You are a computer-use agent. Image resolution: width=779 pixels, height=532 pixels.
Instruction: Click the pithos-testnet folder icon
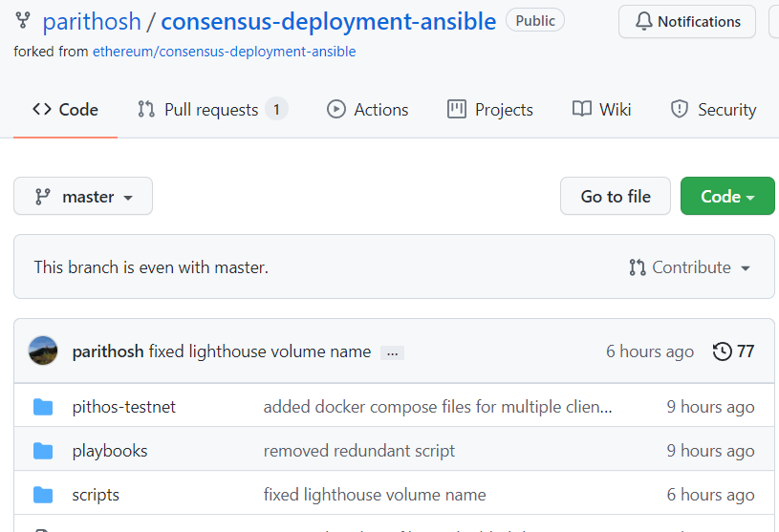coord(43,407)
